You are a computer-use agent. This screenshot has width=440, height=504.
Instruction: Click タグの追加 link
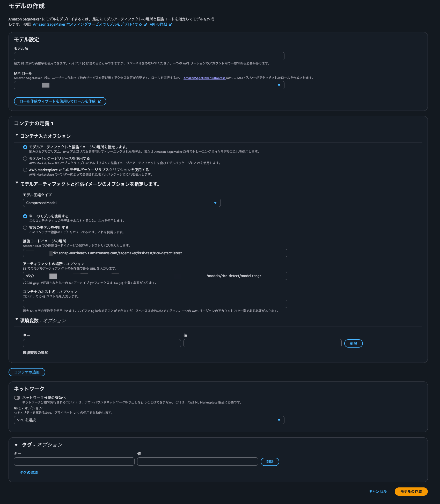tap(29, 473)
